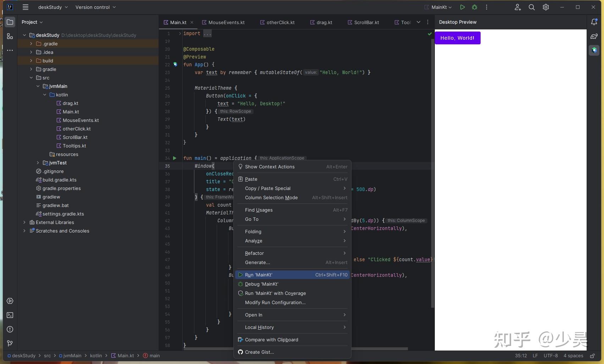Open the Git tool window icon
Viewport: 604px width, 364px height.
click(x=10, y=343)
